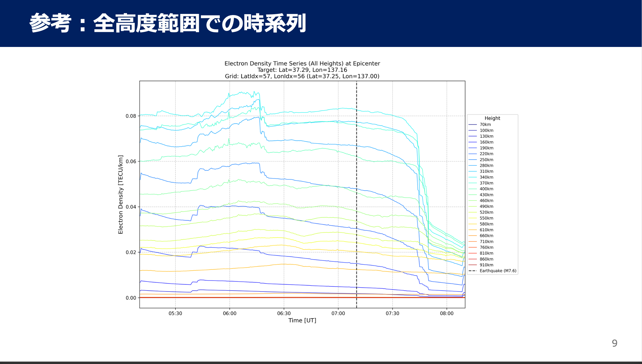The image size is (642, 364).
Task: Click the 07:30 x-axis tick label
Action: [392, 313]
